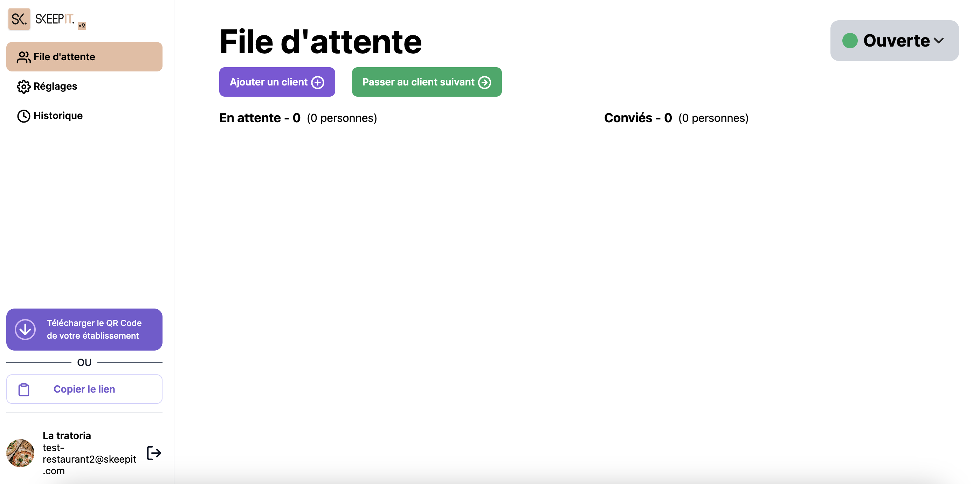This screenshot has width=980, height=484.
Task: Click the download icon for QR Code
Action: (x=25, y=329)
